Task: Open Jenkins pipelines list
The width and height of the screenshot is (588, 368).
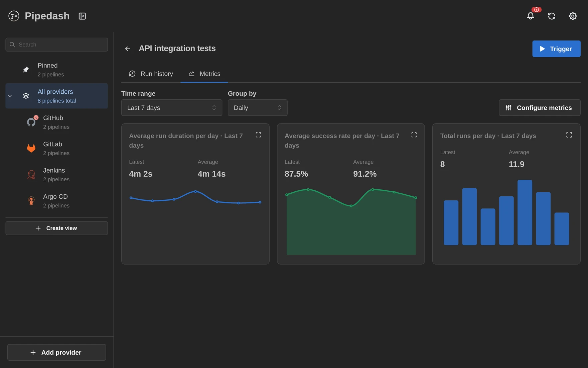Action: [56, 175]
